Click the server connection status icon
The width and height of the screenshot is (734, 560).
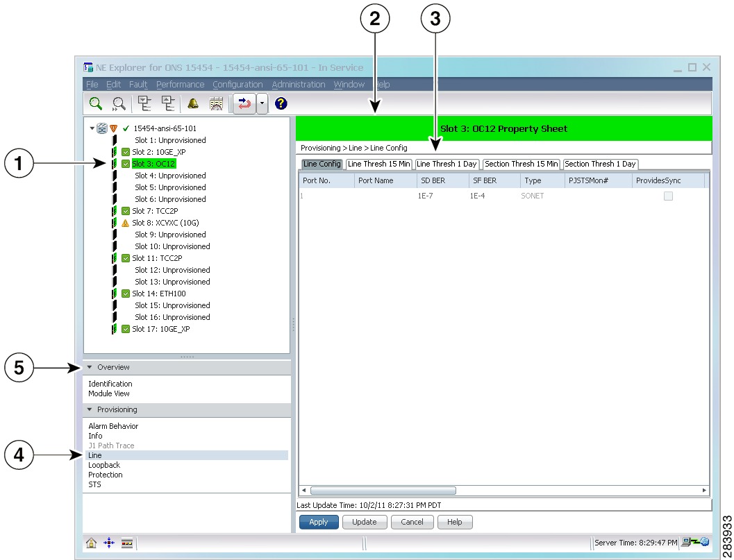[695, 542]
